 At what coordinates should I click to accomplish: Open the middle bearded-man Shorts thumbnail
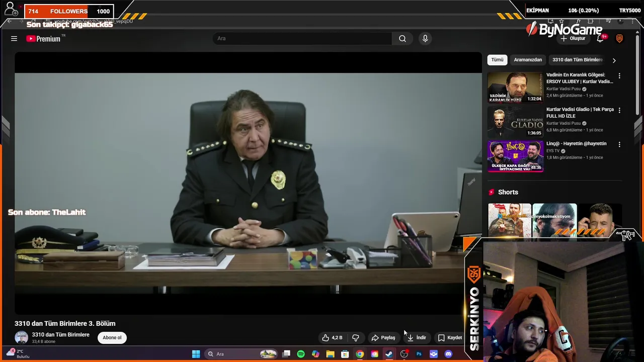pyautogui.click(x=554, y=220)
